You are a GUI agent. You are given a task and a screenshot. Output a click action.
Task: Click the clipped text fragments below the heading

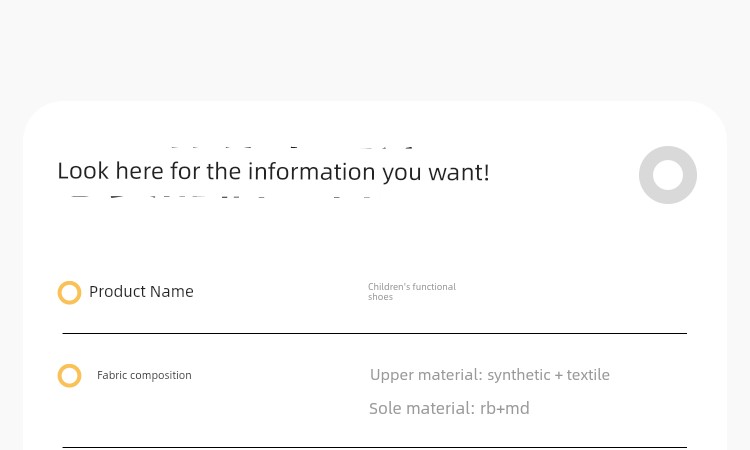(220, 197)
